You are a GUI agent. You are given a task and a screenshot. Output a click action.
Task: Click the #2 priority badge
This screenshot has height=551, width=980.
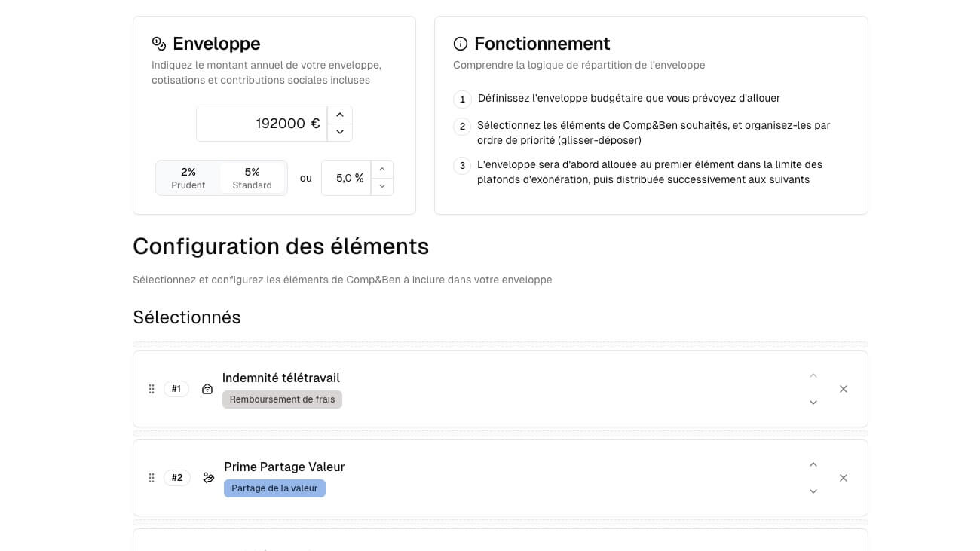point(176,477)
